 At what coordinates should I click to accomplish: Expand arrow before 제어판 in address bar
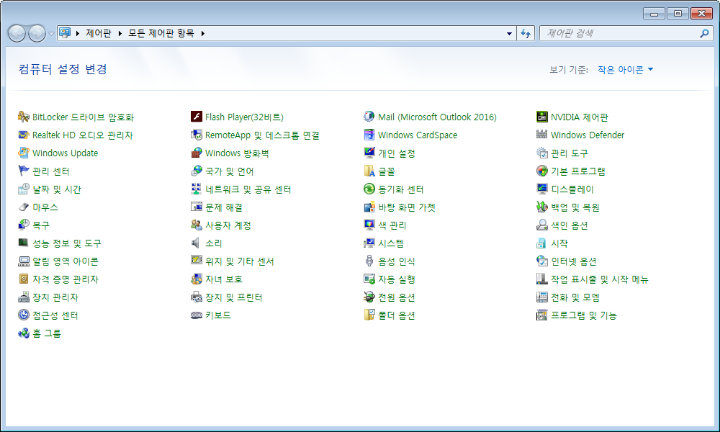(x=77, y=33)
